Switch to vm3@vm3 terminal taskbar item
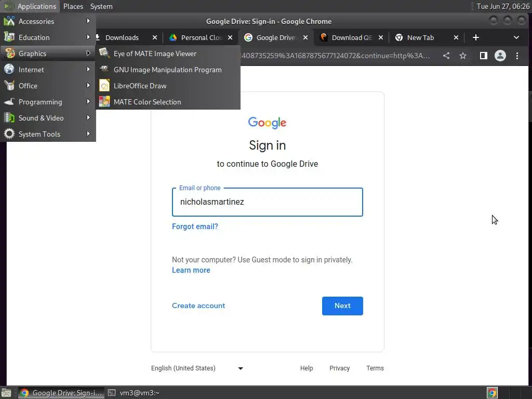Viewport: 532px width, 399px height. pos(134,393)
